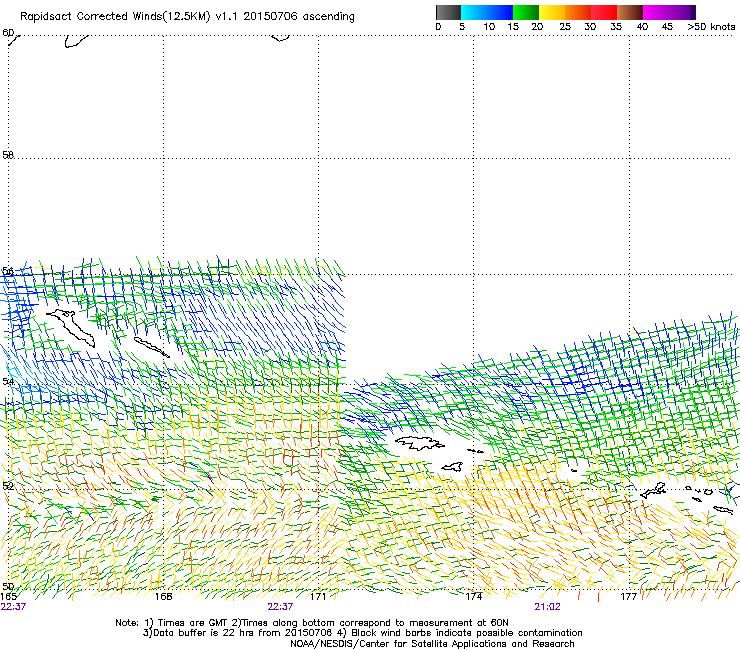Image resolution: width=740 pixels, height=650 pixels.
Task: Click the gray 0-5 knots color segment
Action: (x=448, y=12)
